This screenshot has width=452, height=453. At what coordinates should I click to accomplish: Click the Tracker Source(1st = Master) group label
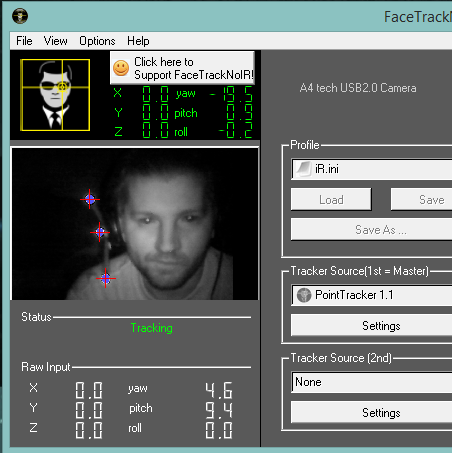coord(360,271)
